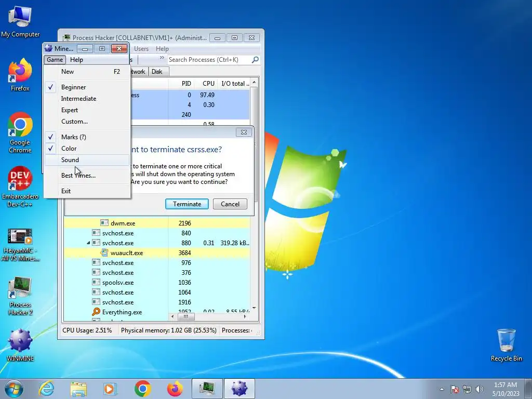This screenshot has width=532, height=399.
Task: Open Help menu in Process Hacker
Action: (x=162, y=49)
